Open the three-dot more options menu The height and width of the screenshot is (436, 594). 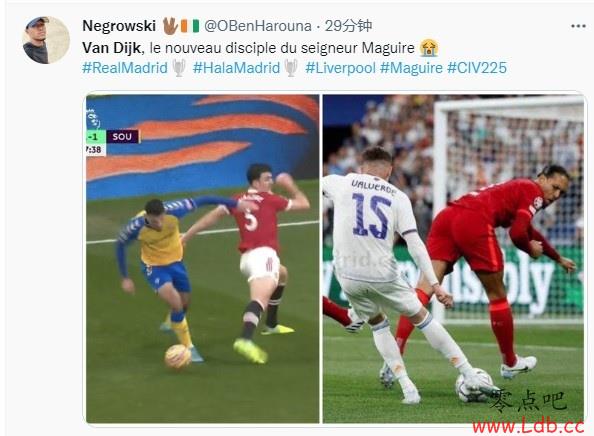pyautogui.click(x=578, y=26)
